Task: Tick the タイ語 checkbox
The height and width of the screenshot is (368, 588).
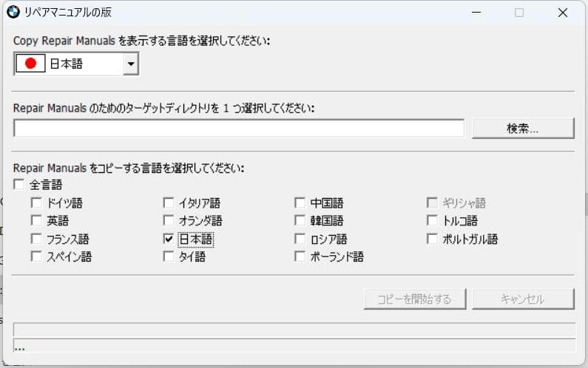Action: 169,256
